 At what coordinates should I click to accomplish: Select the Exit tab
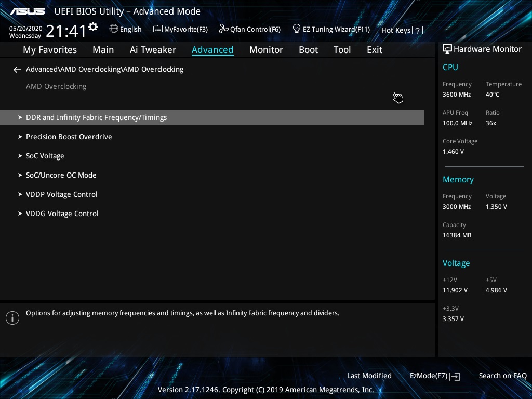[x=375, y=50]
